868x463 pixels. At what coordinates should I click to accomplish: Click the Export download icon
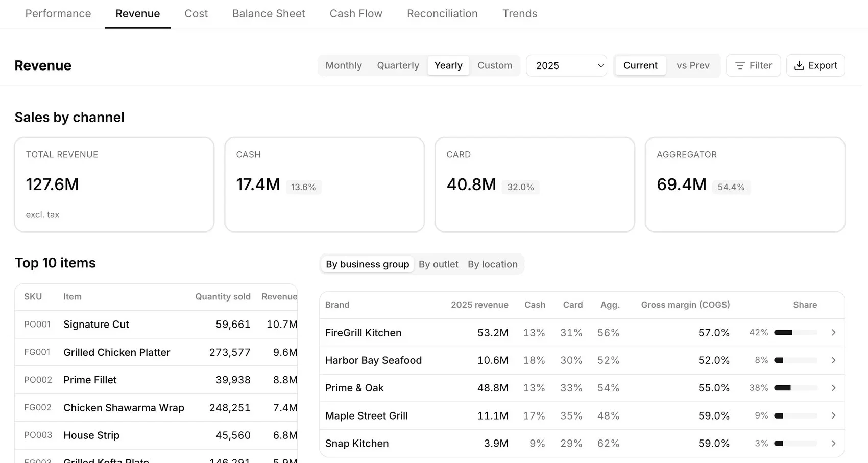click(x=799, y=65)
